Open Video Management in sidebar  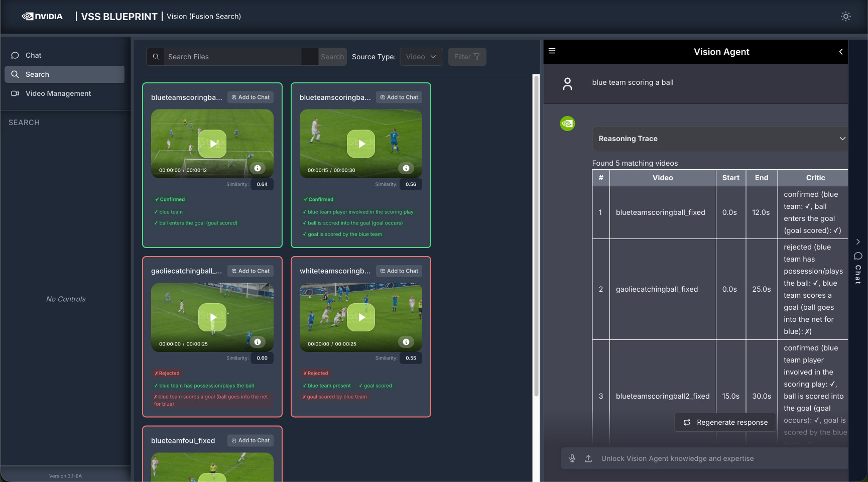[x=58, y=93]
